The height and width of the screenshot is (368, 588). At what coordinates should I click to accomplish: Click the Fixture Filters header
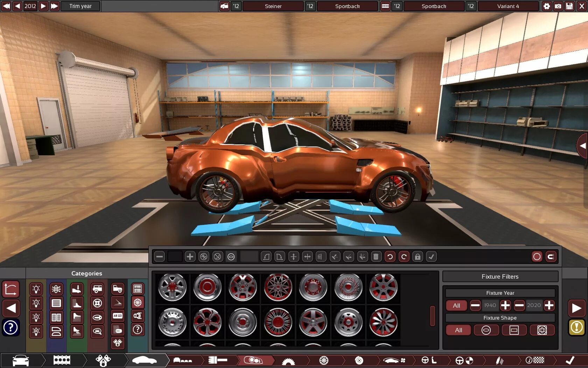tap(500, 277)
